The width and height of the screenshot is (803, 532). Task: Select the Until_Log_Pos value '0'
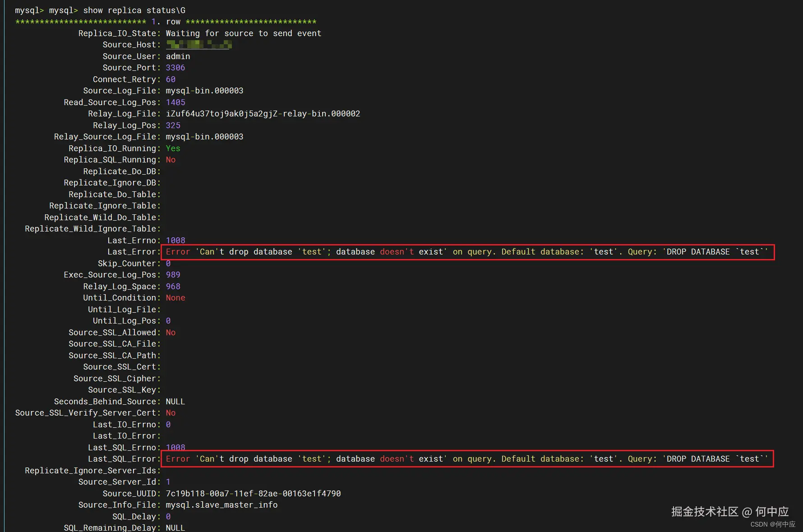click(x=168, y=321)
